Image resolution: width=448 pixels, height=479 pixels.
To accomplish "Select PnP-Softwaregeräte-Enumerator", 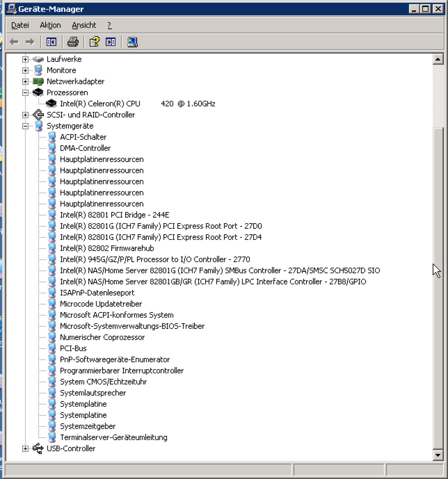I will click(x=115, y=359).
